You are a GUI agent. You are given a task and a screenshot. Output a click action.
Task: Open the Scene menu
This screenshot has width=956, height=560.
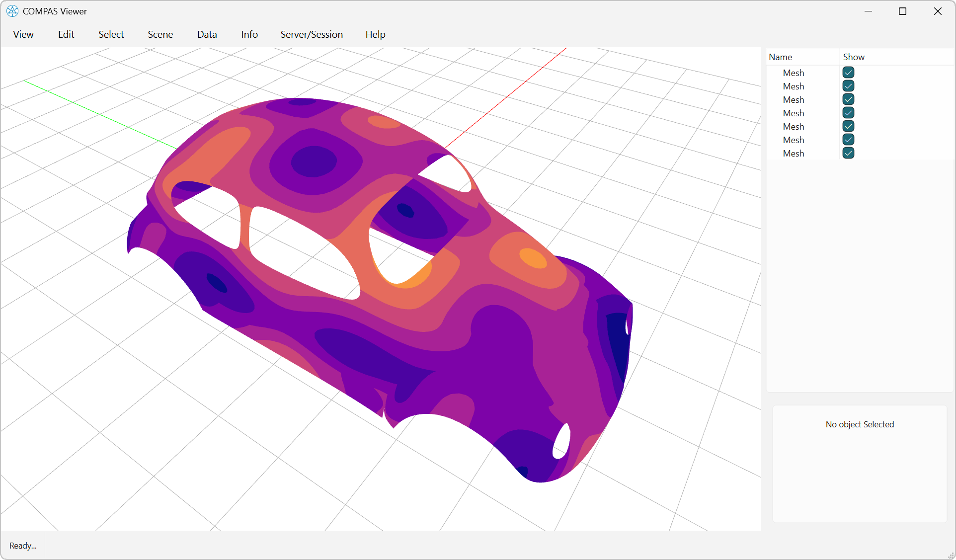coord(160,34)
